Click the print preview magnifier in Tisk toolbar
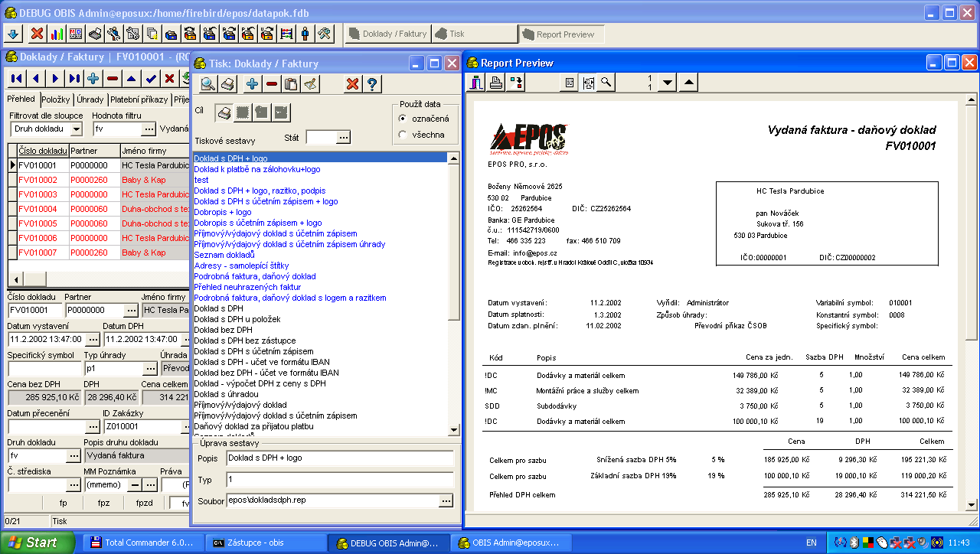Viewport: 980px width, 554px height. point(207,84)
